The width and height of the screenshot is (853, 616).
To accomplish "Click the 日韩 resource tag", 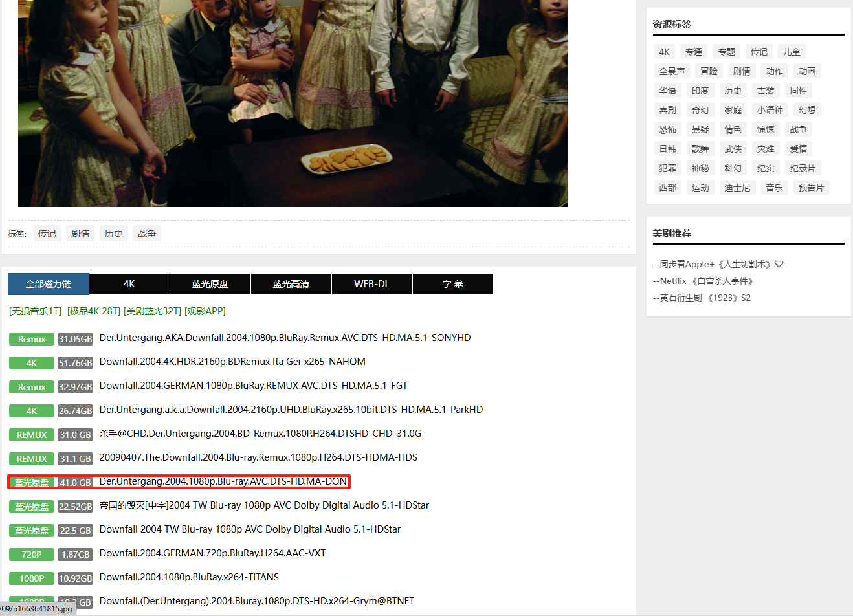I will (x=668, y=149).
